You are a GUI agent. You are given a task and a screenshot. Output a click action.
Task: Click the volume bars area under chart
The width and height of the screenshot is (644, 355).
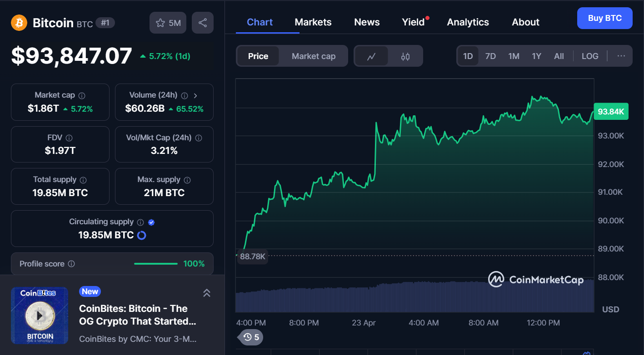click(x=414, y=296)
